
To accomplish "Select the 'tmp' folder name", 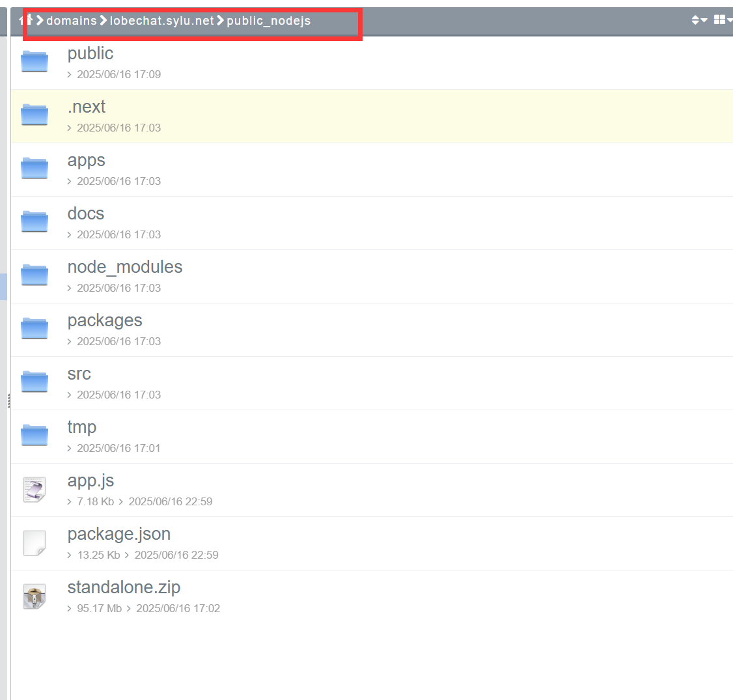I will click(82, 427).
